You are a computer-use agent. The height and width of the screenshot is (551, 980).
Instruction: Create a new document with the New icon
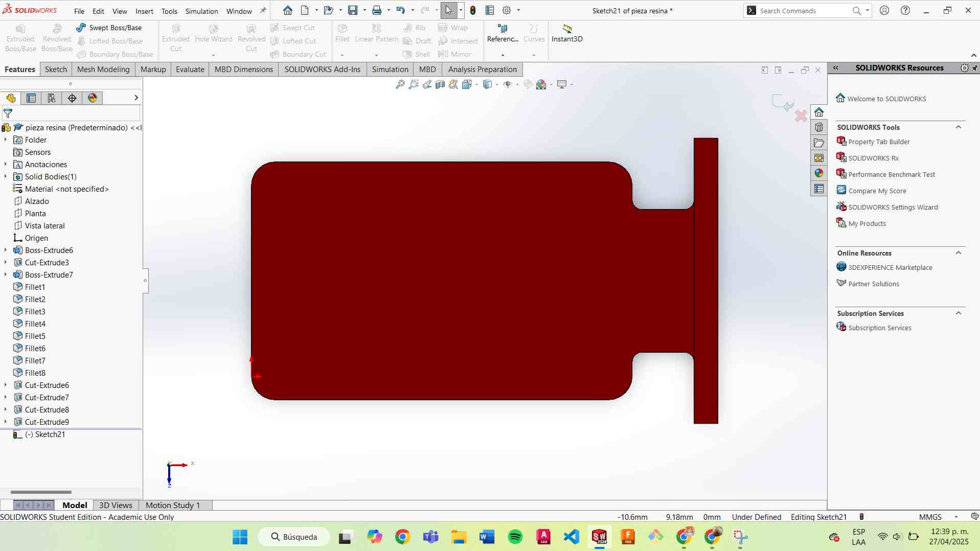click(305, 10)
